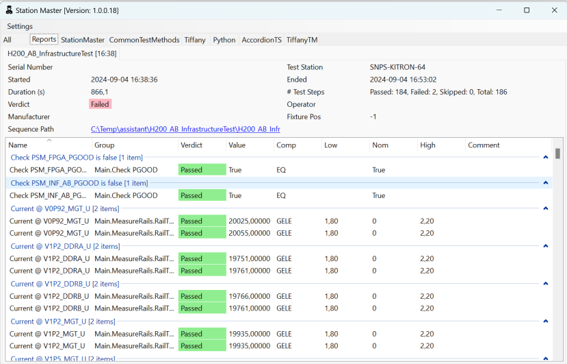This screenshot has height=364, width=567.
Task: Click the ended time 2024-09-04 16:53:02
Action: (x=403, y=80)
